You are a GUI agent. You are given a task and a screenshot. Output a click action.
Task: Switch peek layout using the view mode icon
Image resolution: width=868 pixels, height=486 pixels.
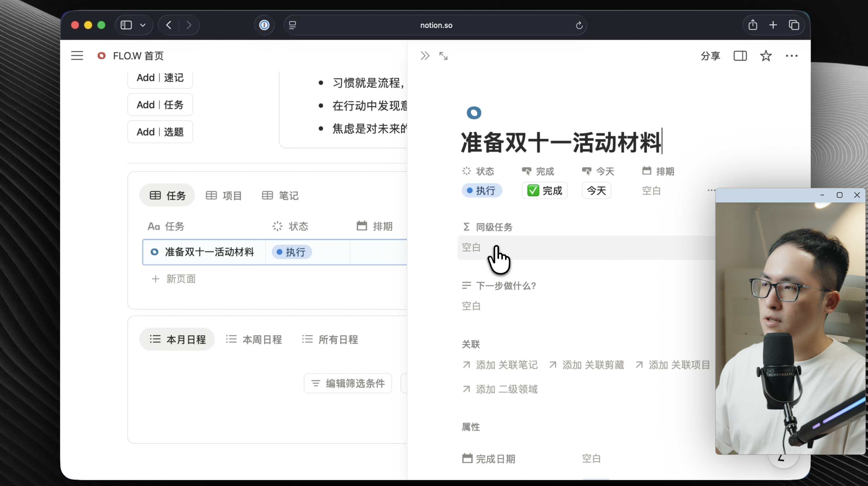pos(740,56)
